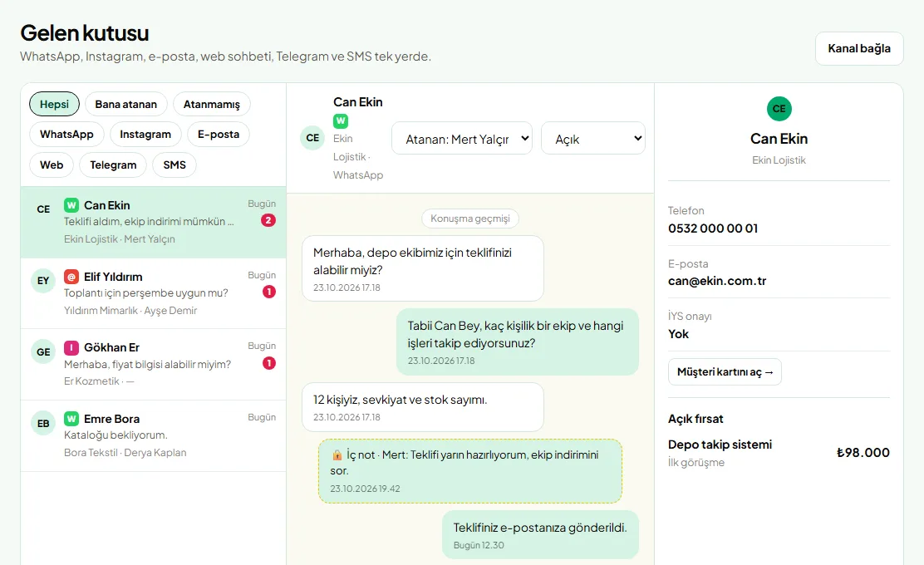
Task: Click the 'Merhaba, fiyat bilgisi alabilir miyim?' preview
Action: click(147, 365)
